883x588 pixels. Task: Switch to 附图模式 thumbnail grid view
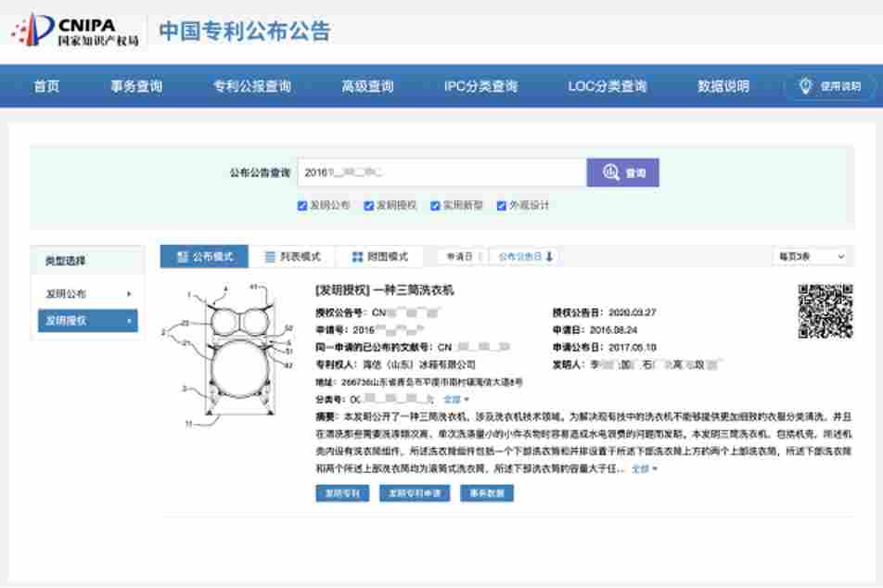click(380, 257)
